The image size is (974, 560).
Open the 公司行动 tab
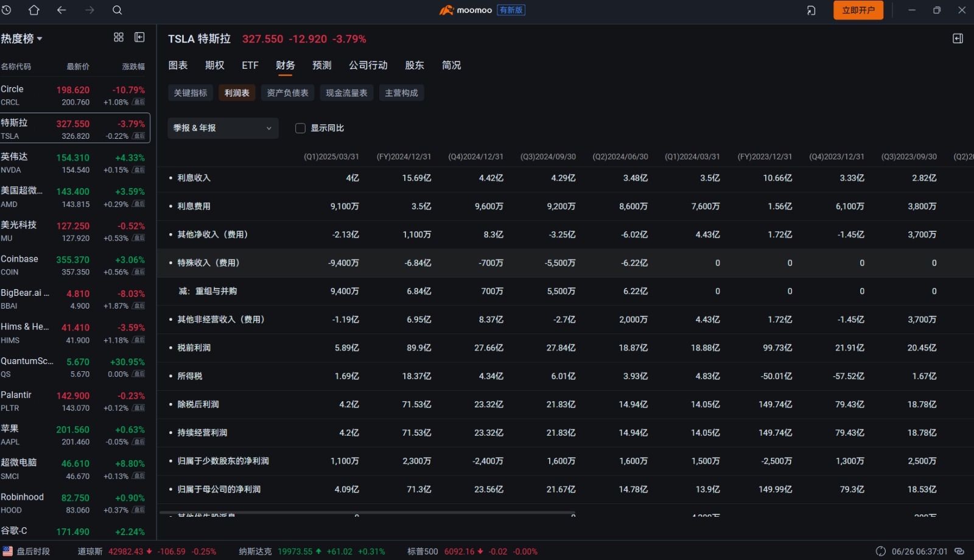click(368, 65)
